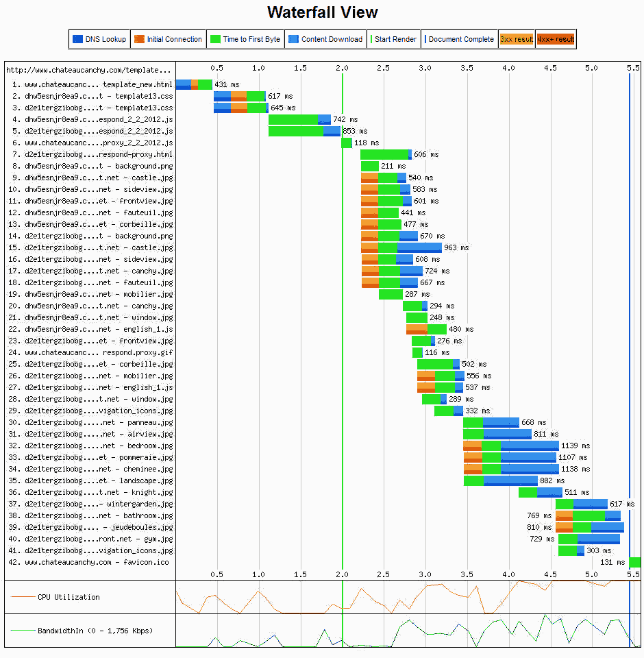Open request 42 favicon.ico row label
Viewport: 644px width, 658px height.
coord(91,562)
